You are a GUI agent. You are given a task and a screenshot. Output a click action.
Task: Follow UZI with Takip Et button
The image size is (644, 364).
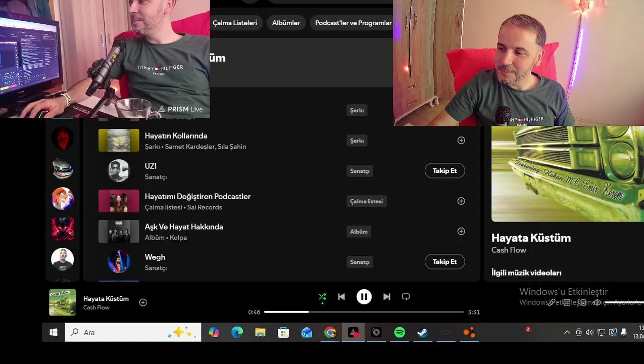(444, 171)
